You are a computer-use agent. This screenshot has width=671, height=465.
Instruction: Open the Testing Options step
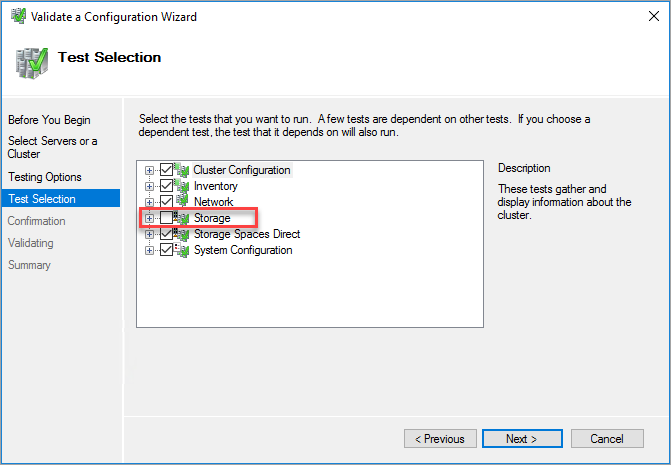(45, 177)
